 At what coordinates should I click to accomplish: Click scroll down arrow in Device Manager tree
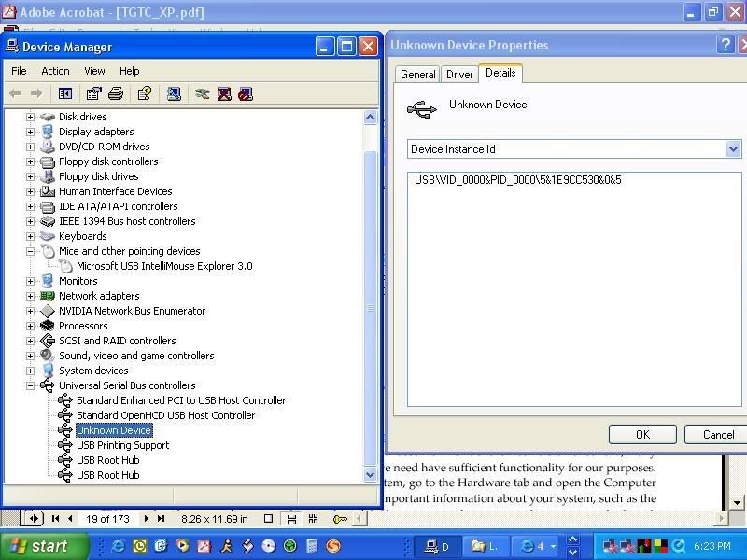(370, 474)
